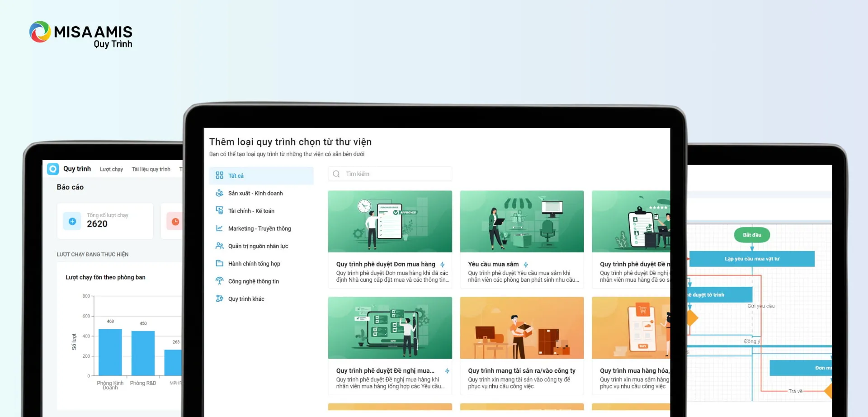The width and height of the screenshot is (868, 417).
Task: Select the Quy trình mang tài sản ra/vào công ty card
Action: tap(522, 346)
